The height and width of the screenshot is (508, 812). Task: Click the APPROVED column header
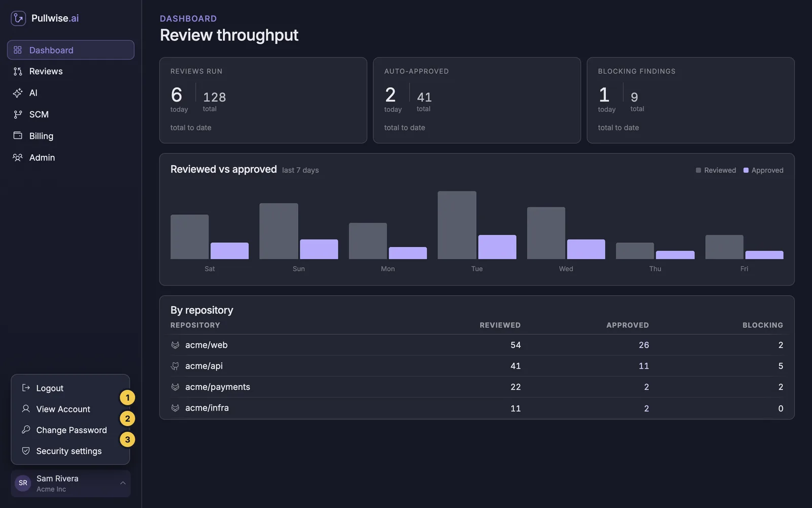(x=627, y=325)
